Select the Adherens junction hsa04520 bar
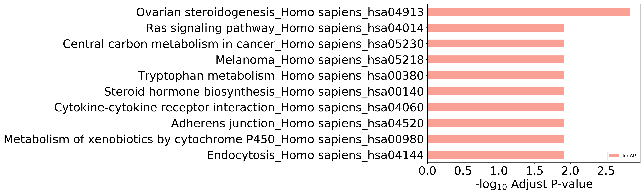Screen dimensions: 644x194 coord(496,123)
